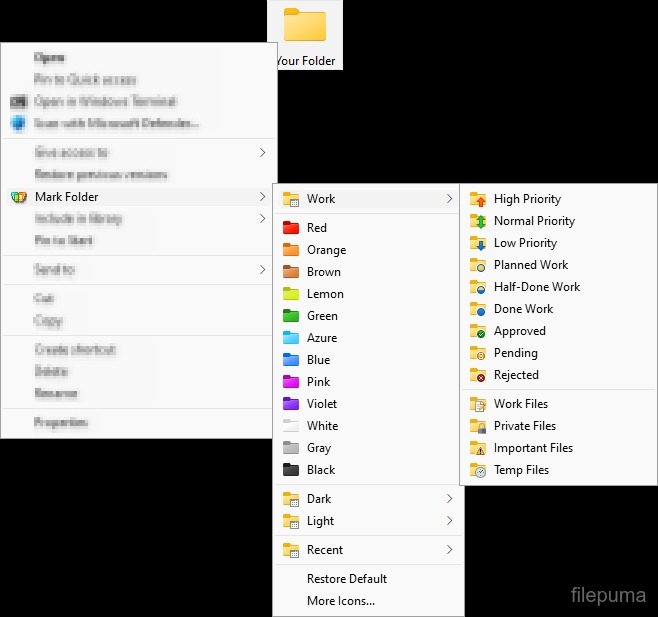Image resolution: width=658 pixels, height=617 pixels.
Task: Click the Approved checkmark folder icon
Action: (478, 331)
